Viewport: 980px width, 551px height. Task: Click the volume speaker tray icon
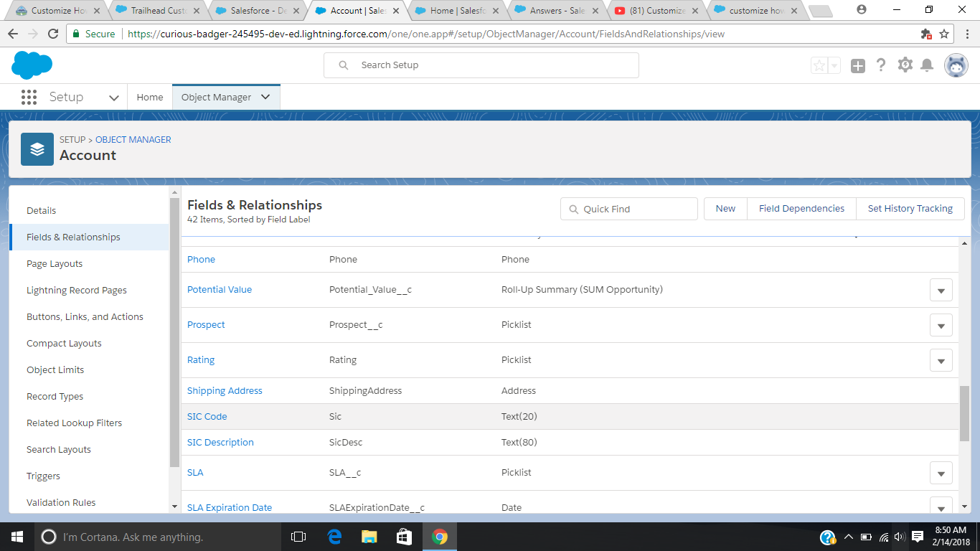click(x=900, y=537)
